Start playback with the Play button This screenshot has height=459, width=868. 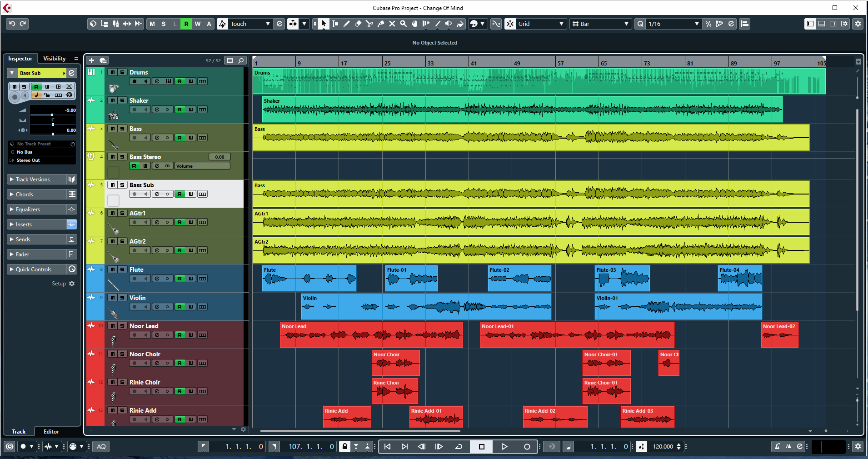click(504, 447)
